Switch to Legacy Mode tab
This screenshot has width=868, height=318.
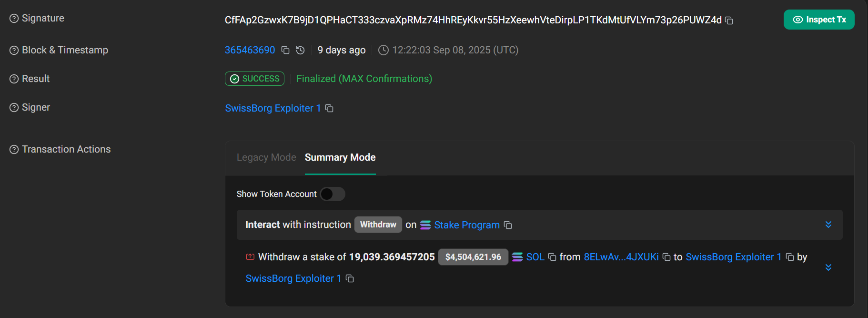coord(266,157)
